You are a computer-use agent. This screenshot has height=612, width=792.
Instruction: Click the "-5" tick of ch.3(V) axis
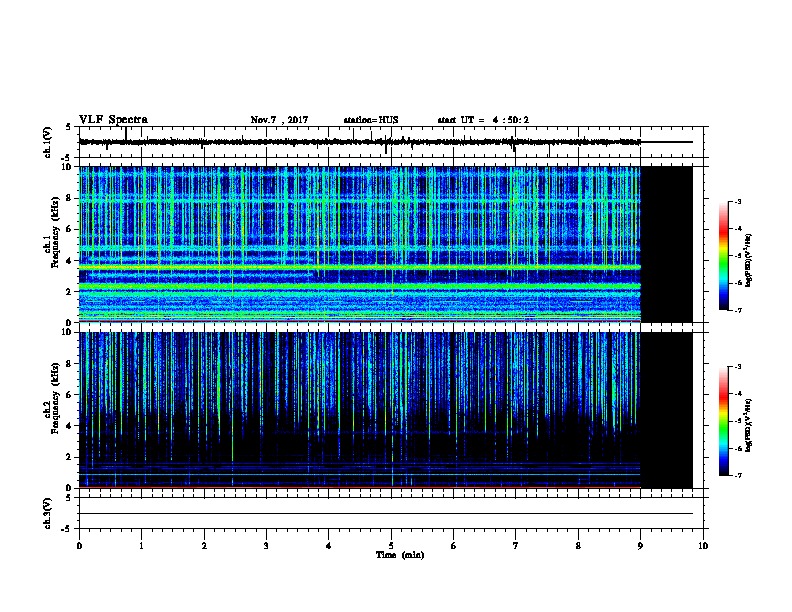click(67, 528)
